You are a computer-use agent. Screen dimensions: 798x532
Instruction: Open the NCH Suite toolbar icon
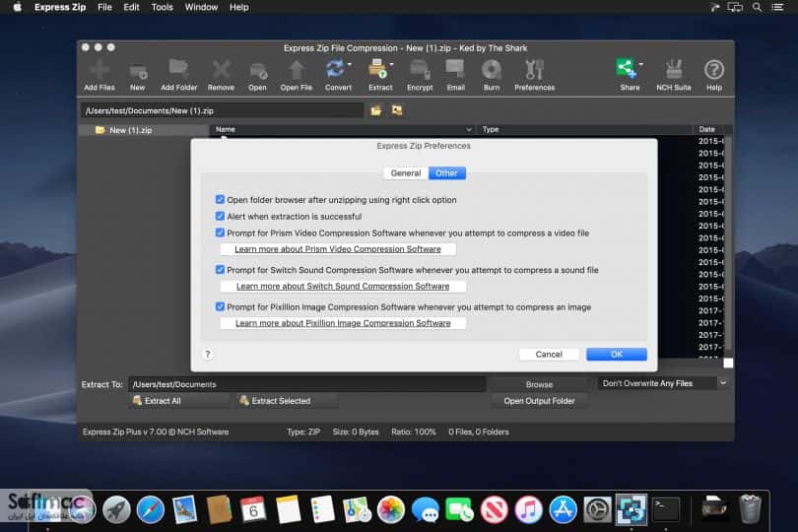[674, 75]
